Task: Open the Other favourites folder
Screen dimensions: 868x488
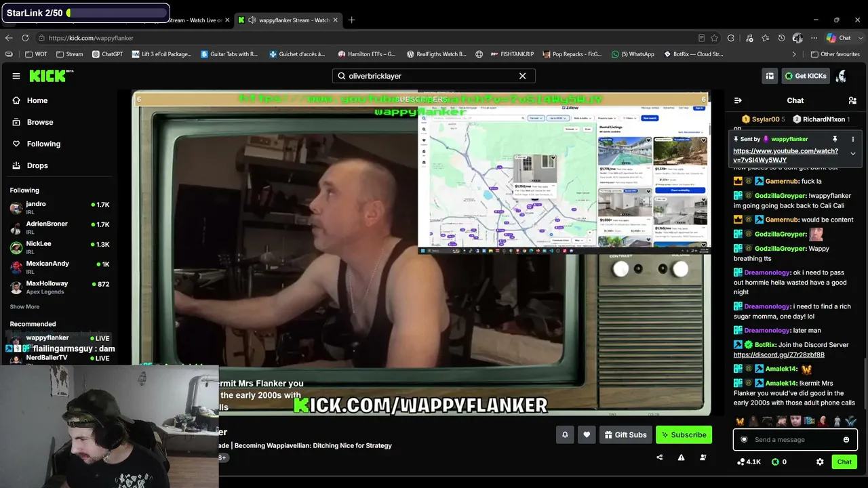Action: (x=835, y=54)
